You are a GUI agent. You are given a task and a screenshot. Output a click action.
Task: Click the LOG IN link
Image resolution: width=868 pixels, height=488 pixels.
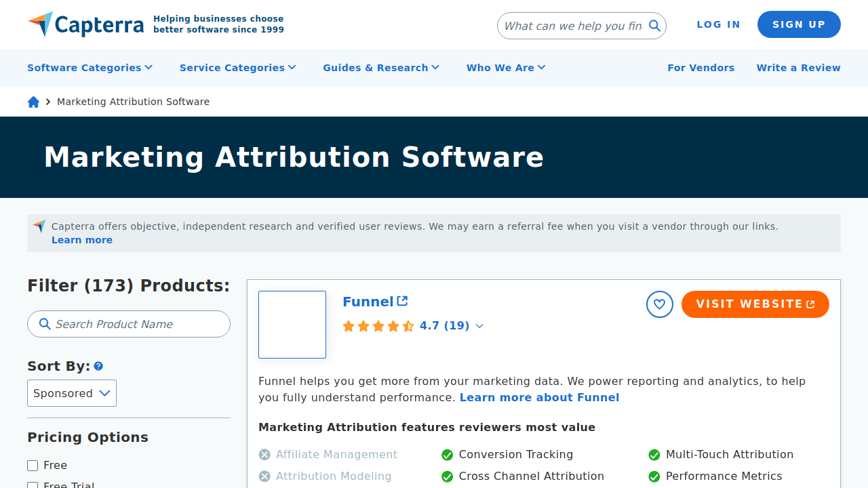[719, 24]
